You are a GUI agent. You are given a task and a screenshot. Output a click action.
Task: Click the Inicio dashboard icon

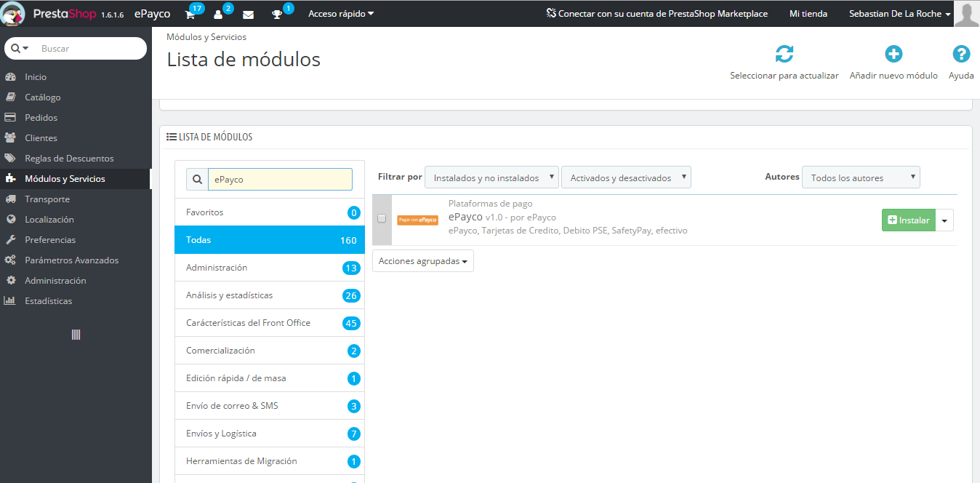[x=10, y=76]
